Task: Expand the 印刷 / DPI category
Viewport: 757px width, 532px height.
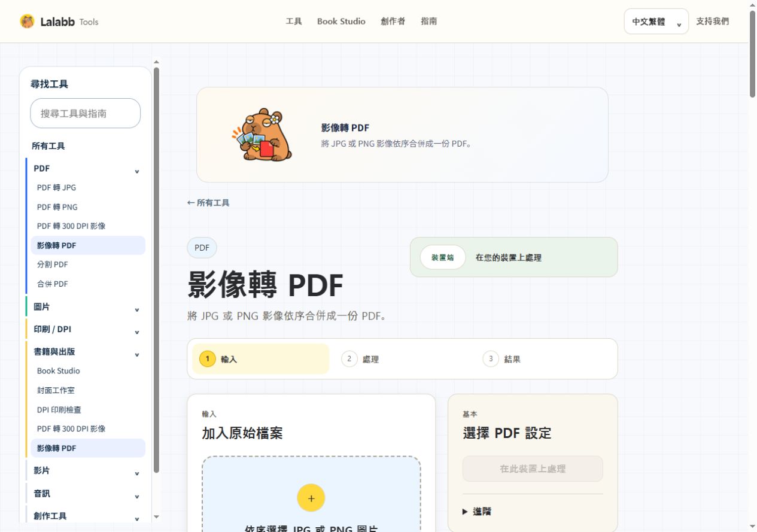Action: pyautogui.click(x=86, y=330)
